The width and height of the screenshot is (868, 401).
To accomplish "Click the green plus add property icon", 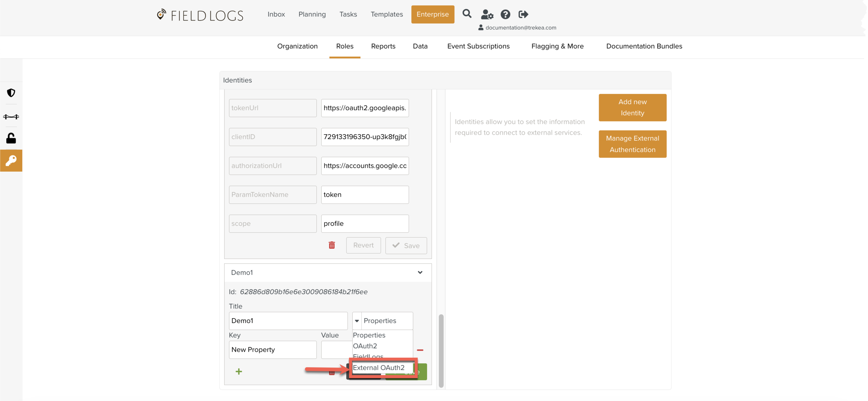I will 239,372.
